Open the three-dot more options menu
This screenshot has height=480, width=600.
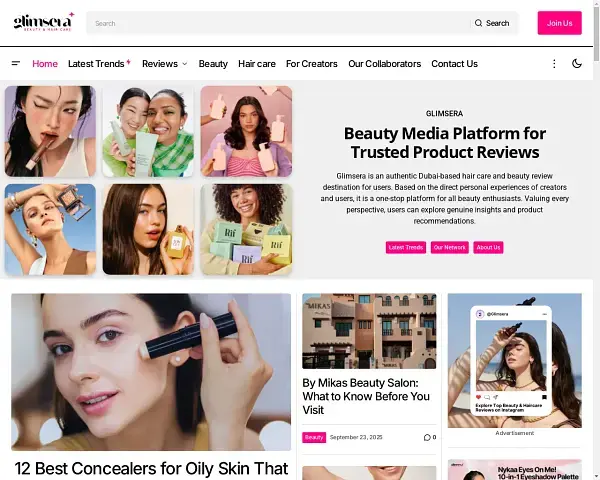554,64
